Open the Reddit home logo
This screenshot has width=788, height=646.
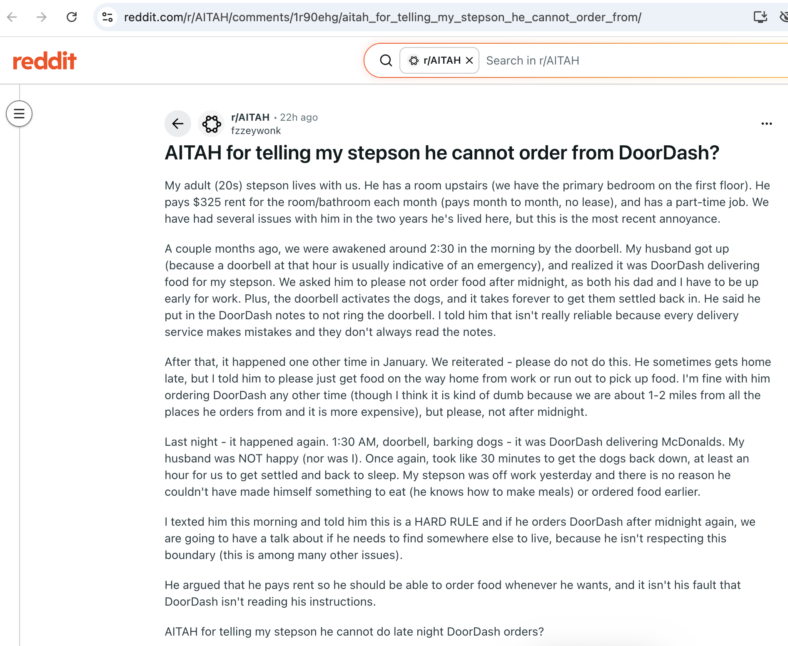44,61
